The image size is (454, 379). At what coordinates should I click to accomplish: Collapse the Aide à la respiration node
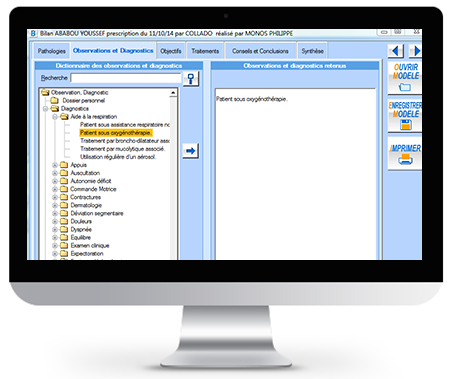point(55,117)
